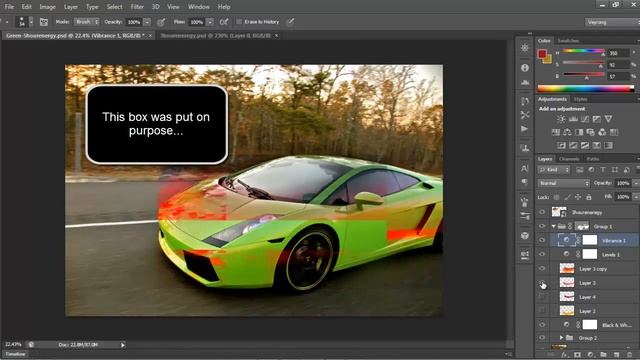Viewport: 640px width, 360px height.
Task: Toggle visibility of Vibrance 1 layer
Action: [x=542, y=240]
